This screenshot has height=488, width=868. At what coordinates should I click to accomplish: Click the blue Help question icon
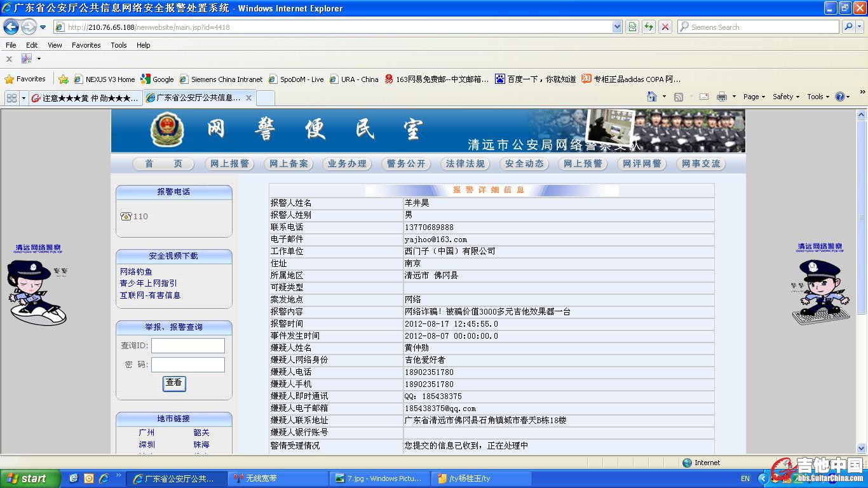click(x=839, y=97)
